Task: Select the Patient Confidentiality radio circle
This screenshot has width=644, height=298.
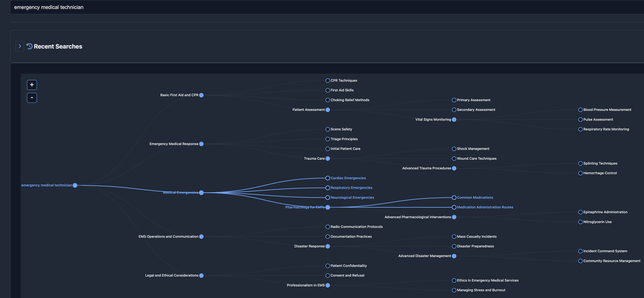Action: pos(328,265)
